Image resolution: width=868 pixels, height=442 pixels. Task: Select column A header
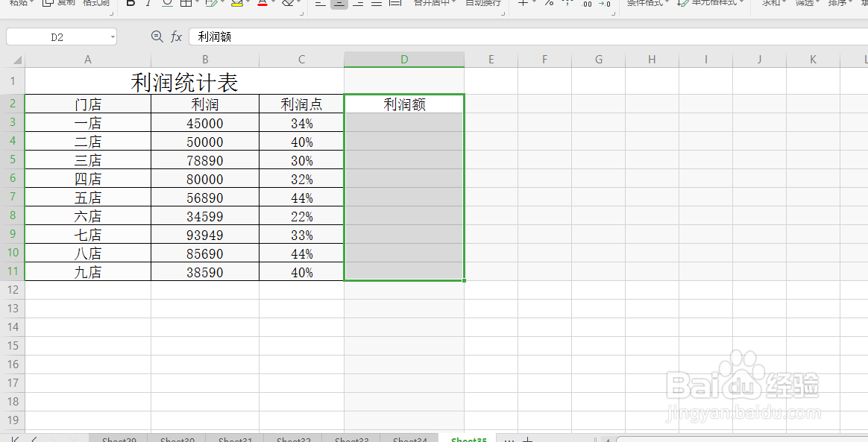87,59
